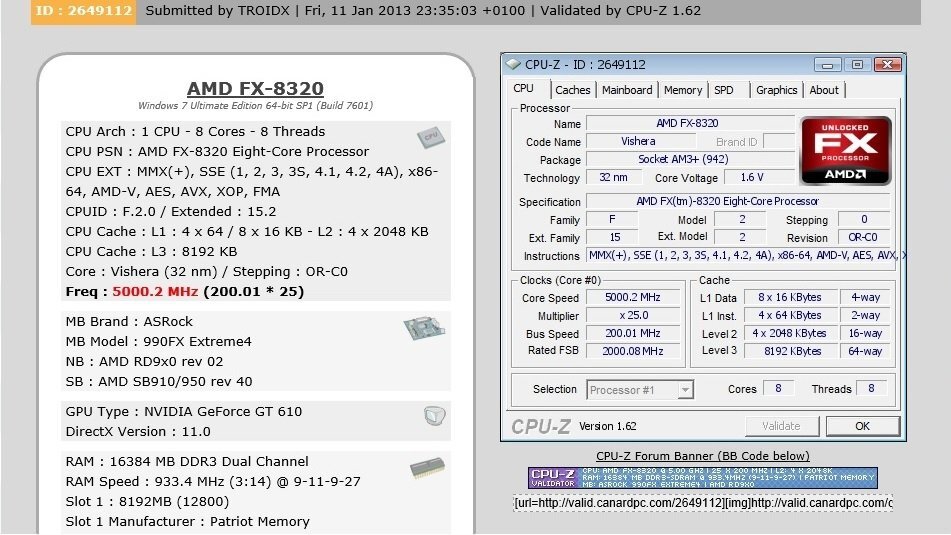Screen dimensions: 951x535
Task: Click the Specification field text
Action: click(738, 201)
